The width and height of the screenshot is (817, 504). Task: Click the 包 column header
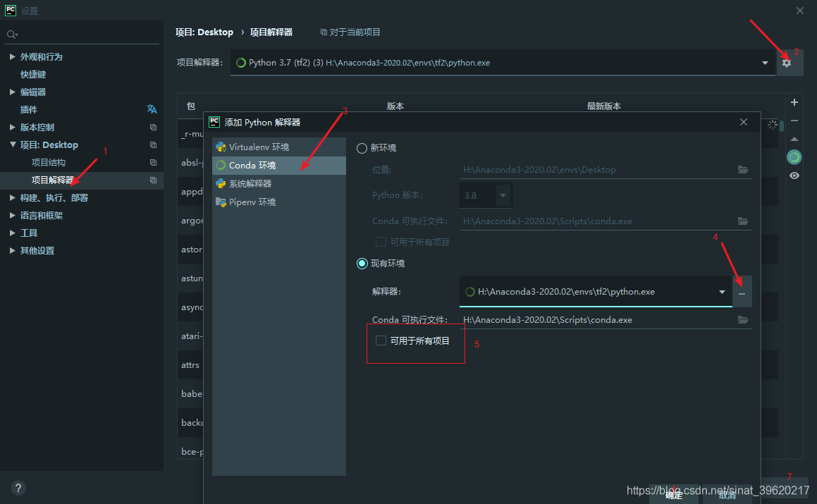point(191,106)
